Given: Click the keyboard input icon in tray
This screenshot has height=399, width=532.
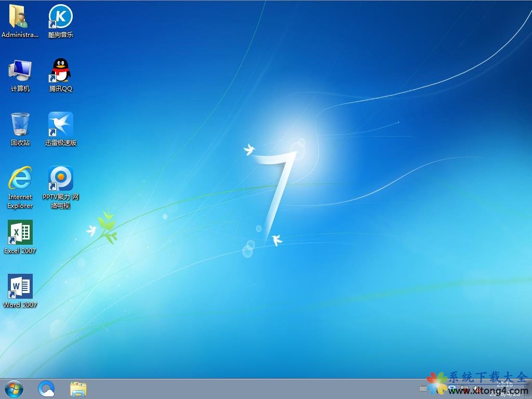Looking at the screenshot, I should [x=423, y=389].
